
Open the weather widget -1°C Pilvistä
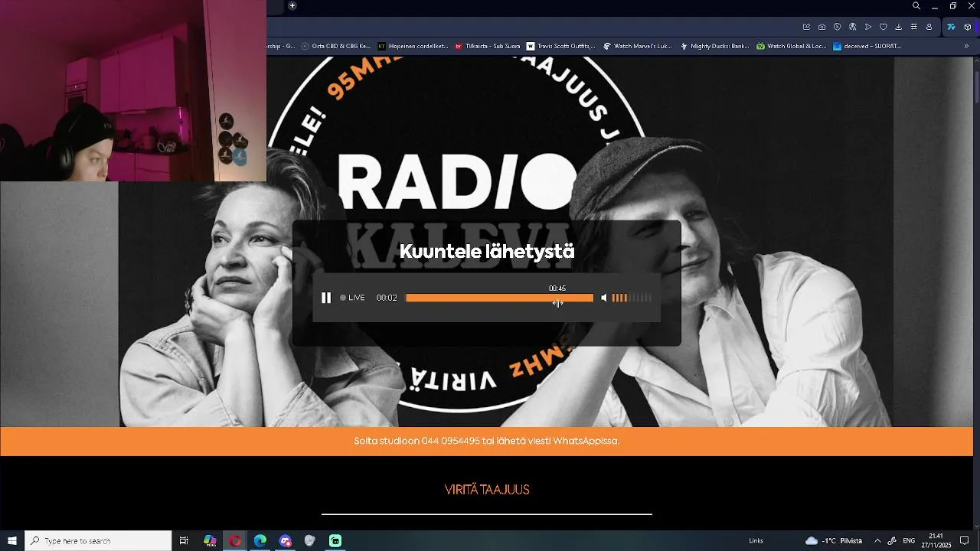point(834,540)
